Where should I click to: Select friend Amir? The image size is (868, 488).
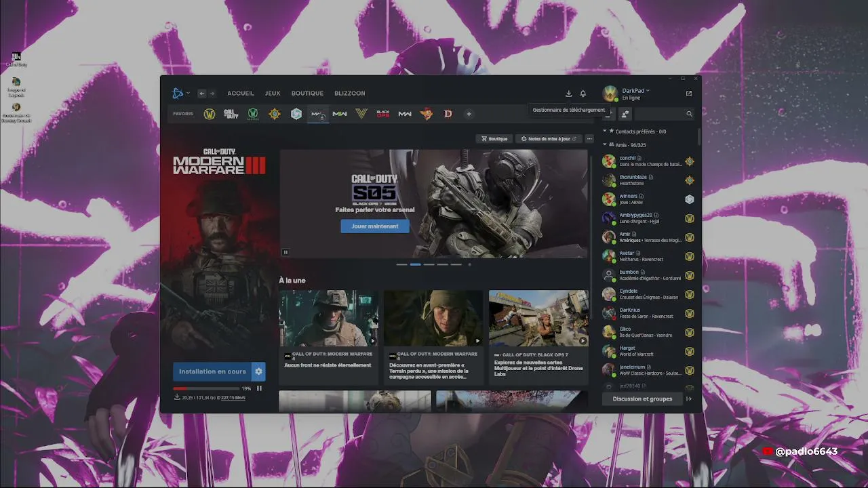tap(648, 237)
